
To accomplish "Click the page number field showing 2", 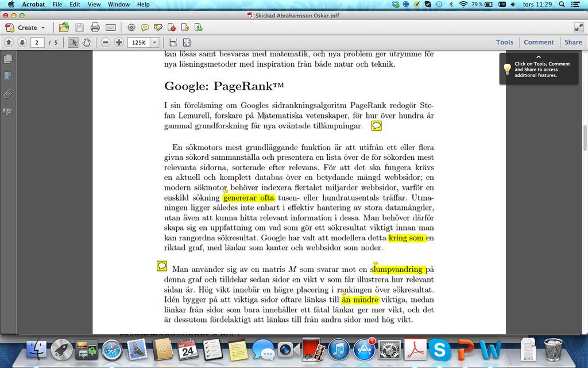I will click(37, 43).
